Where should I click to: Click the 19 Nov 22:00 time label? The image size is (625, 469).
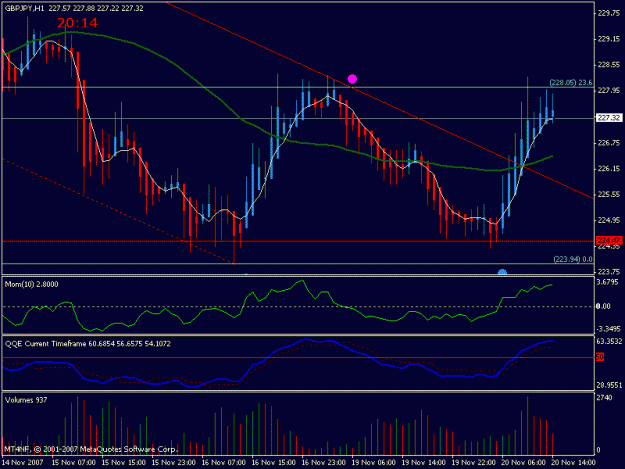point(474,463)
